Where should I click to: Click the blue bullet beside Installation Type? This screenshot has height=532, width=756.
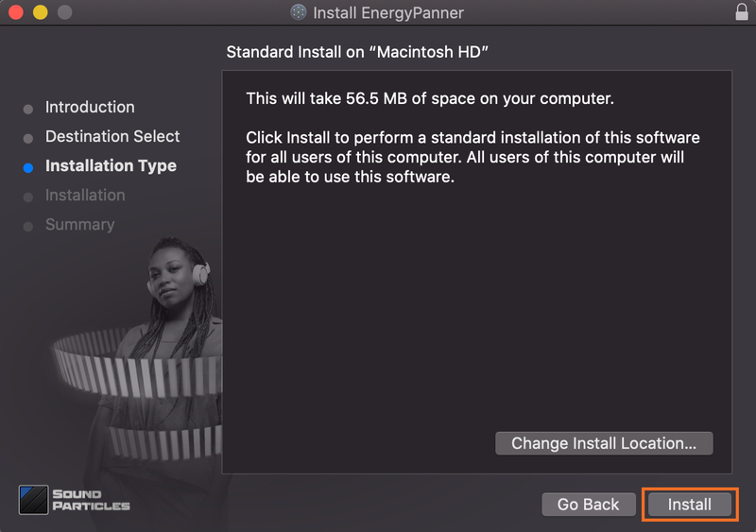point(28,167)
